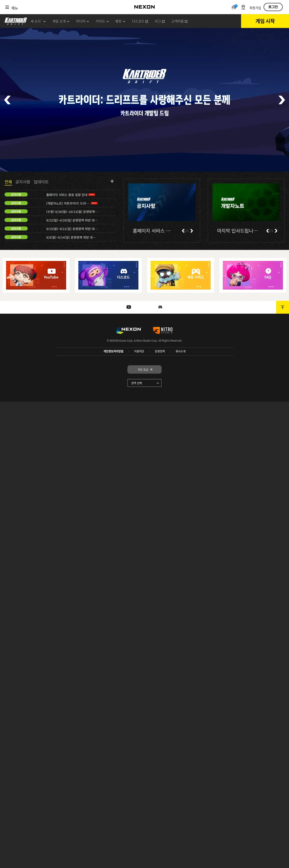This screenshot has height=868, width=289.
Task: Open the hamburger 메뉴 icon
Action: pyautogui.click(x=7, y=7)
